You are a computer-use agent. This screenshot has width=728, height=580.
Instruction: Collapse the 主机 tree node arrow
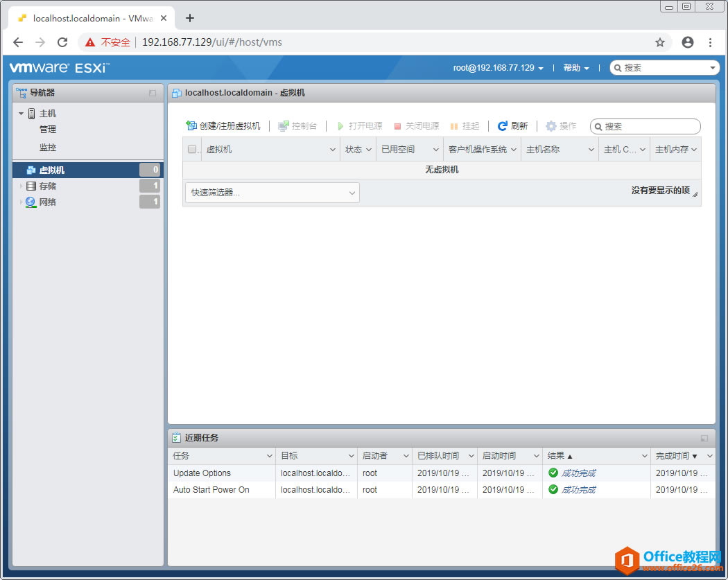[21, 113]
